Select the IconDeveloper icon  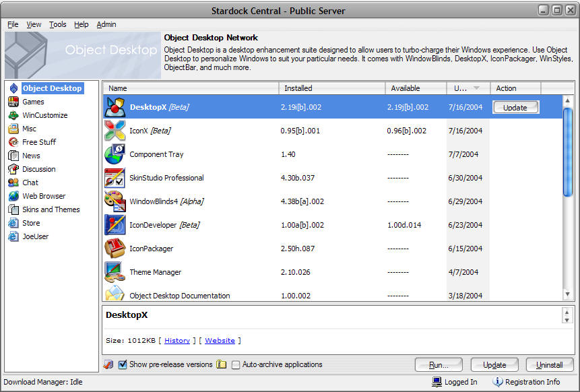(115, 225)
